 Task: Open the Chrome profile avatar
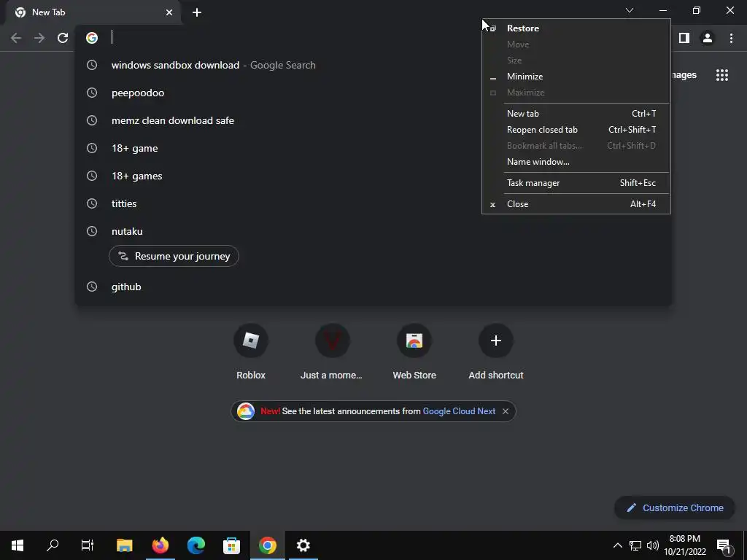[708, 38]
